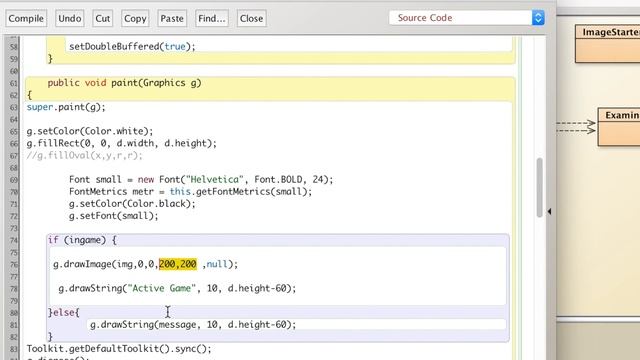Open the Source Code view dropdown
The image size is (640, 360).
pos(467,18)
